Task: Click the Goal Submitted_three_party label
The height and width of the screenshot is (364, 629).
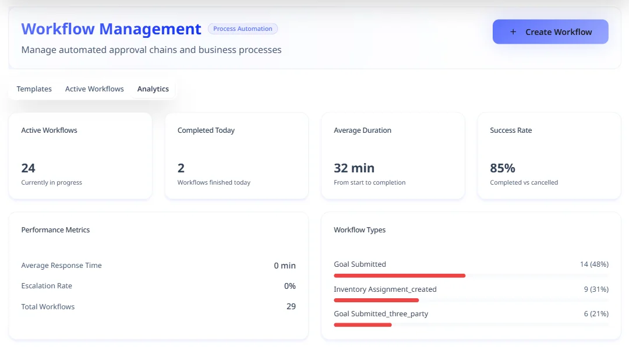Action: click(381, 313)
